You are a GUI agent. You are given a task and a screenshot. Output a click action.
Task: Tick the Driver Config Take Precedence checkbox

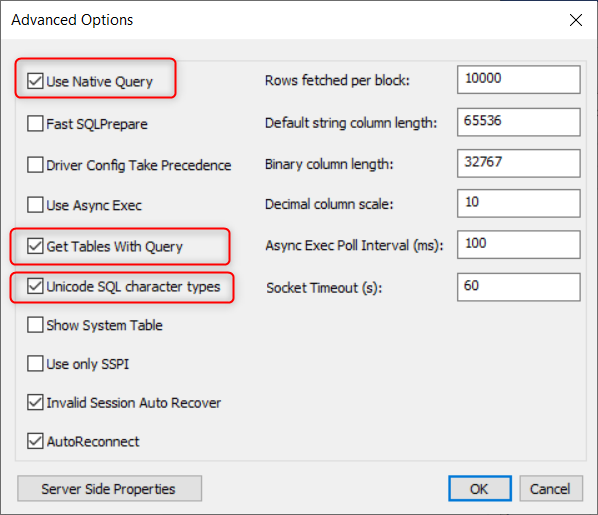click(x=35, y=165)
